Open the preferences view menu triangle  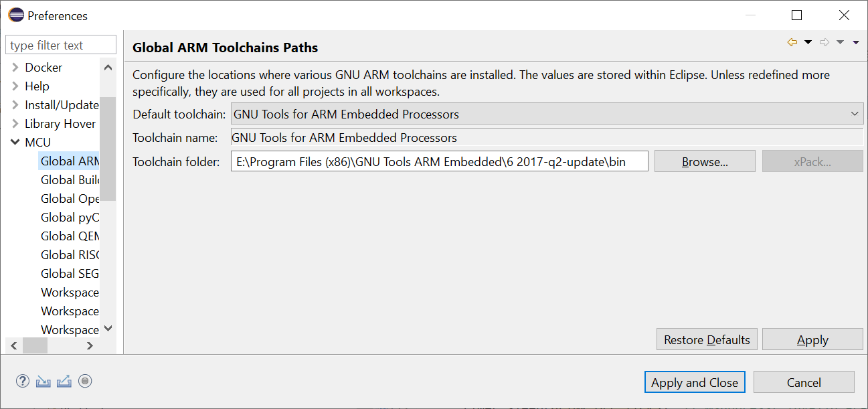tap(856, 43)
